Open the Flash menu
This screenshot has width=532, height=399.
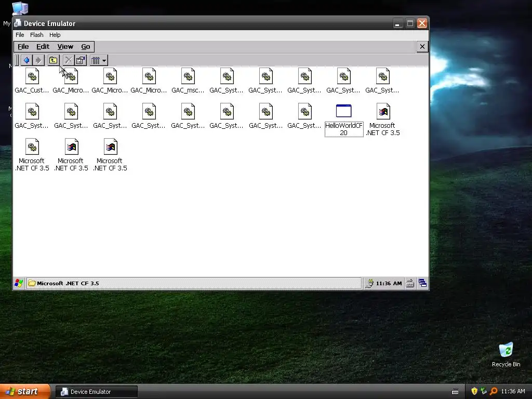(37, 35)
